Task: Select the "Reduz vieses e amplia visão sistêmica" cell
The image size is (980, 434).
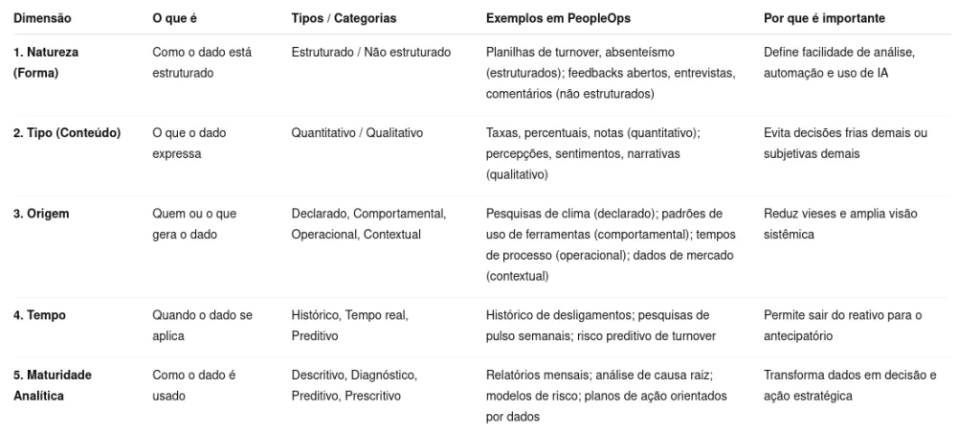Action: 840,224
